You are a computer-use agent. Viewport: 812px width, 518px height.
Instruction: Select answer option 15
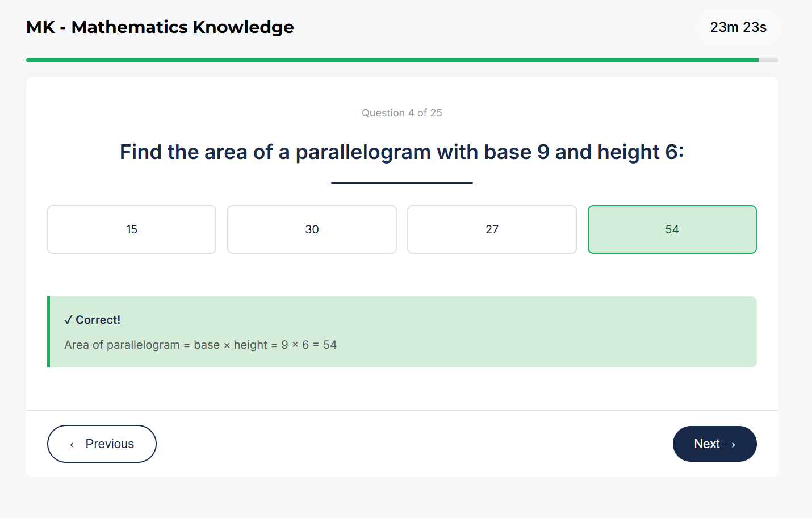[x=131, y=229]
